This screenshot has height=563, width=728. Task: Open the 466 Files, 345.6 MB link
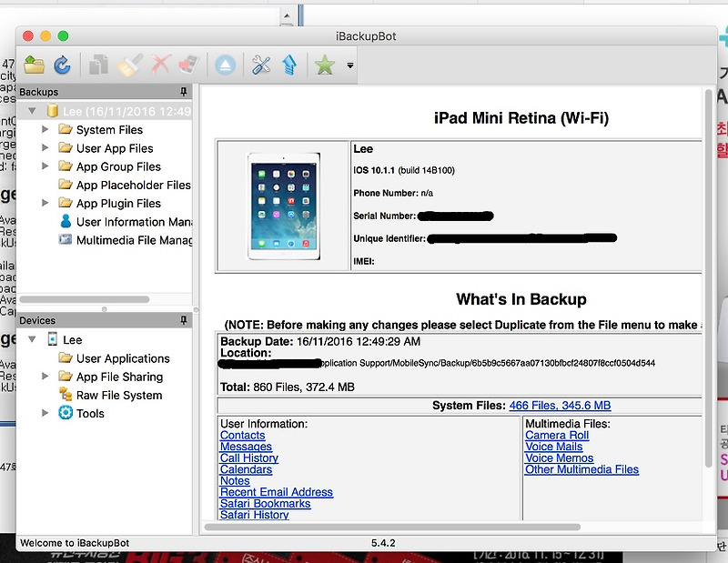[560, 405]
